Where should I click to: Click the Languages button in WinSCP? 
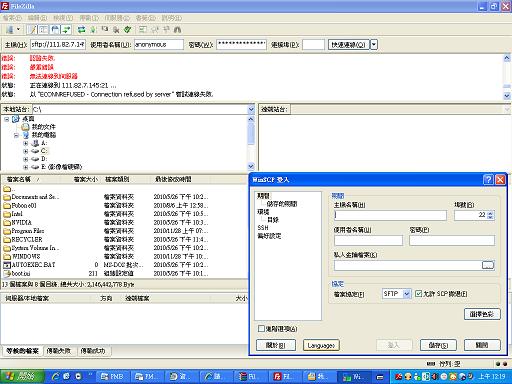[x=321, y=345]
